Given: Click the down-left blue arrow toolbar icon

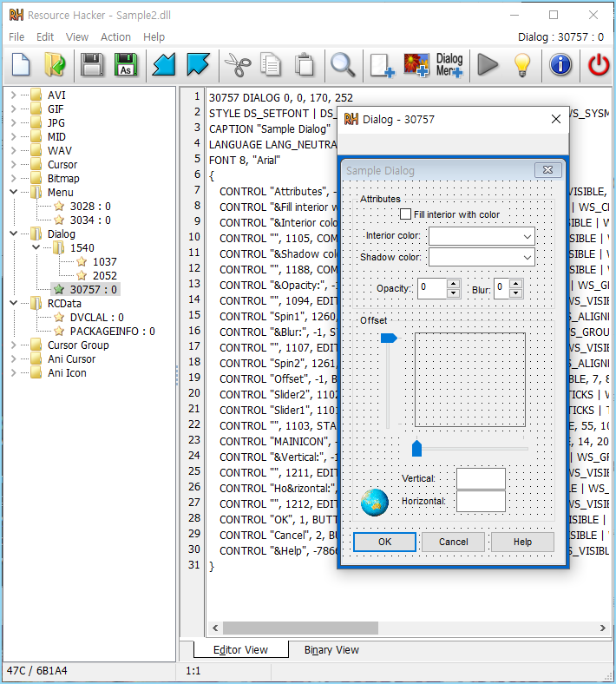Looking at the screenshot, I should point(163,64).
